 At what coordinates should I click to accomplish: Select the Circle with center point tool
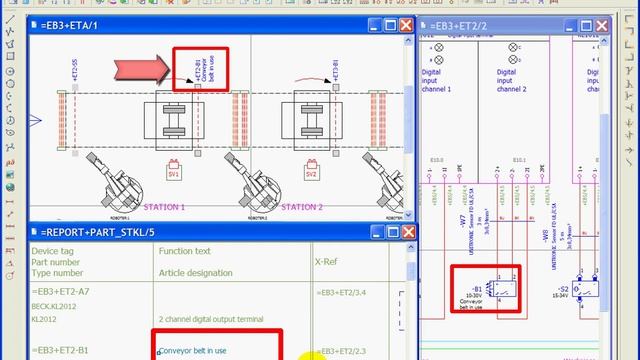[x=10, y=71]
